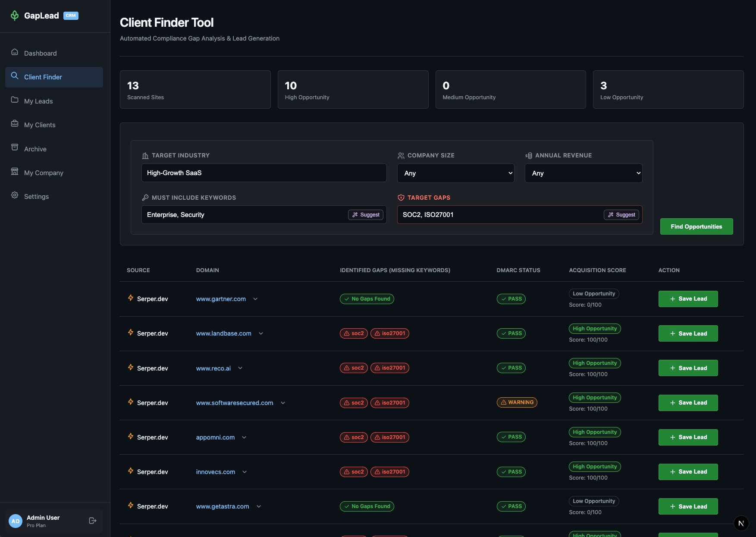The height and width of the screenshot is (537, 756).
Task: Click the Archive box icon
Action: tap(14, 148)
